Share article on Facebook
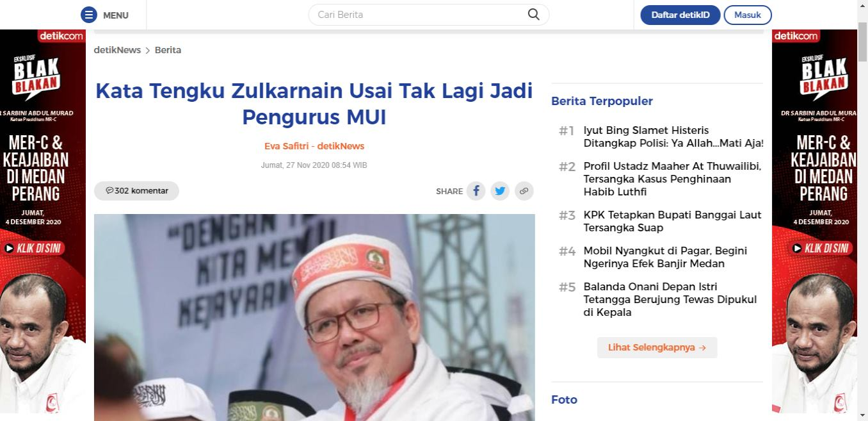 476,191
